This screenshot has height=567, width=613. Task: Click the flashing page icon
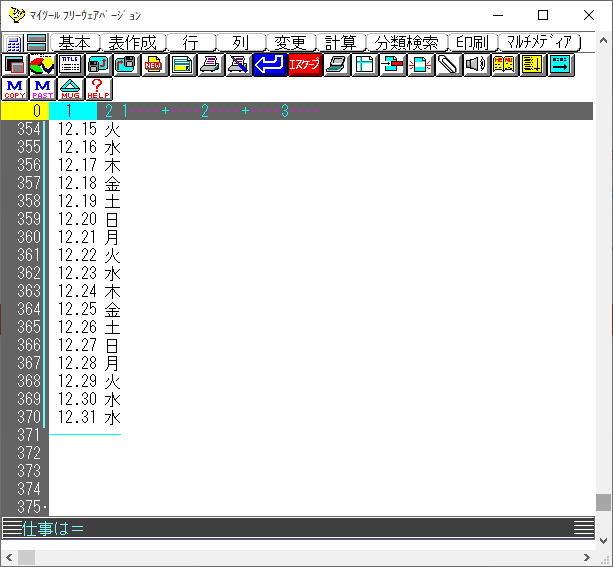click(x=420, y=65)
